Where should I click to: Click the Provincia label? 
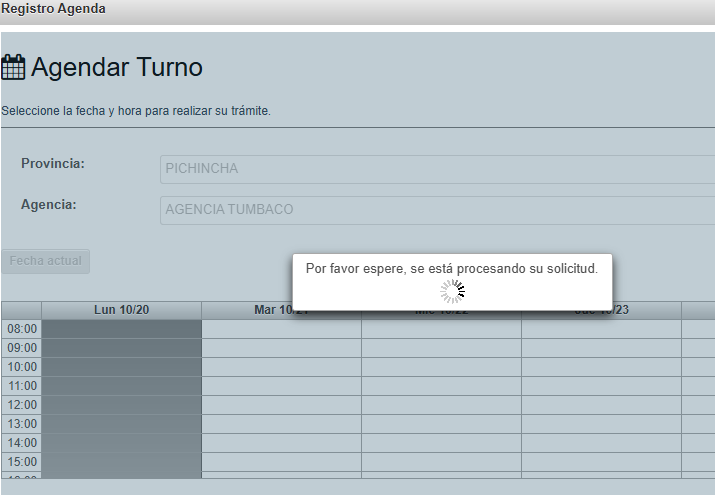point(53,164)
